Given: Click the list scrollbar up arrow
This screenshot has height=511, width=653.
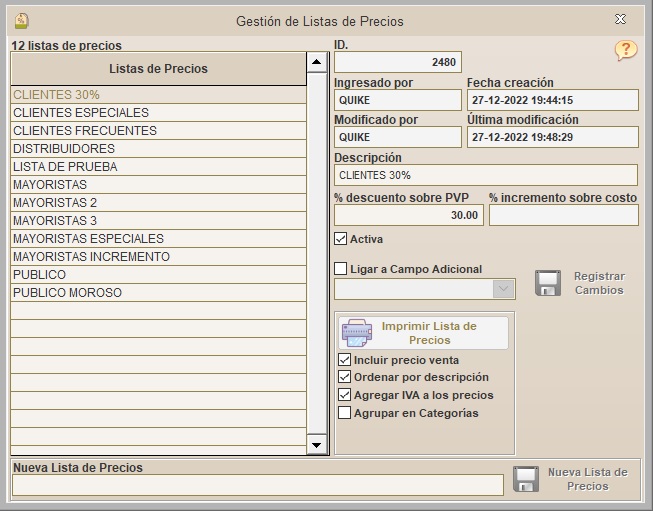Looking at the screenshot, I should (x=317, y=62).
